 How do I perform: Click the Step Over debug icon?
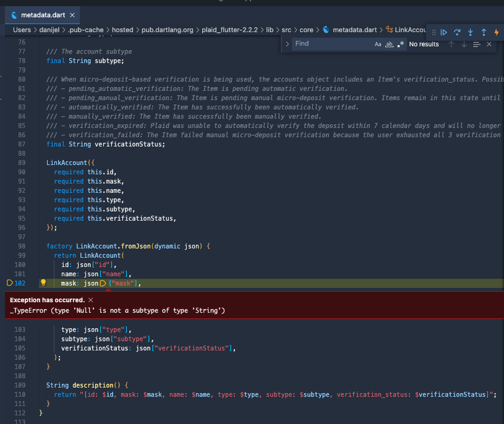coord(457,32)
